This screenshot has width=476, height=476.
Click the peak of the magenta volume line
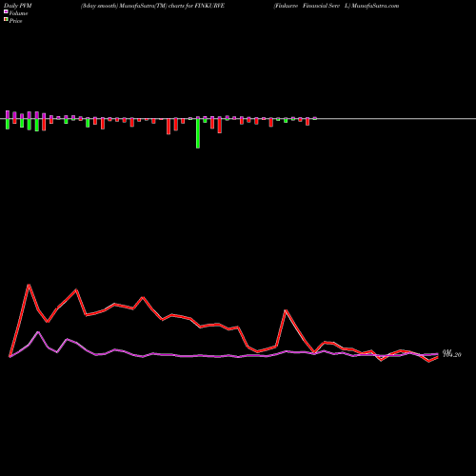38,332
